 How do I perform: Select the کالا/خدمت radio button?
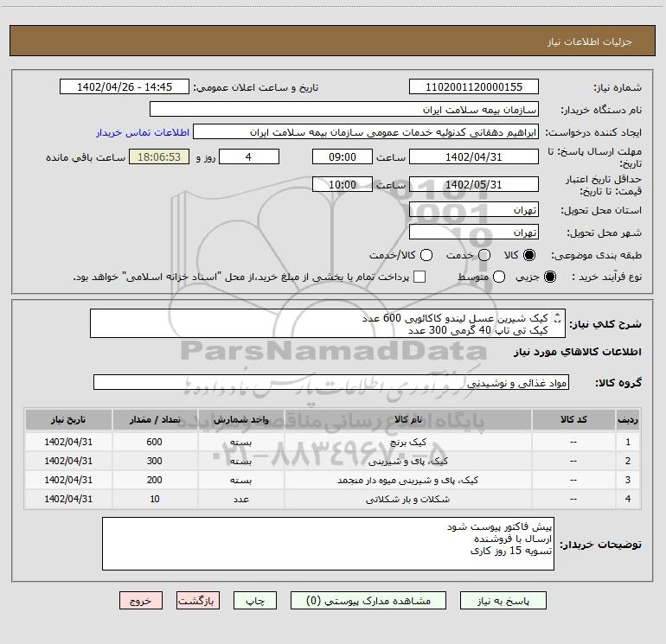pyautogui.click(x=426, y=255)
